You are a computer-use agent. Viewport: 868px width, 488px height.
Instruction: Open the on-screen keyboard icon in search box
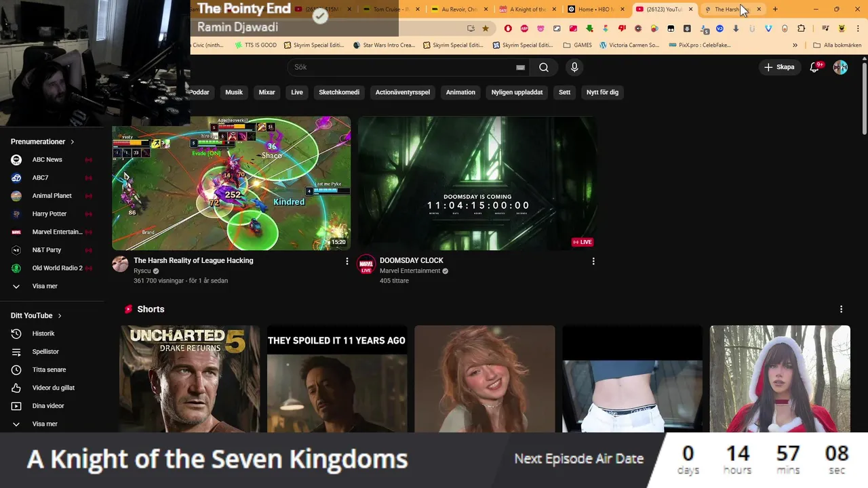520,67
